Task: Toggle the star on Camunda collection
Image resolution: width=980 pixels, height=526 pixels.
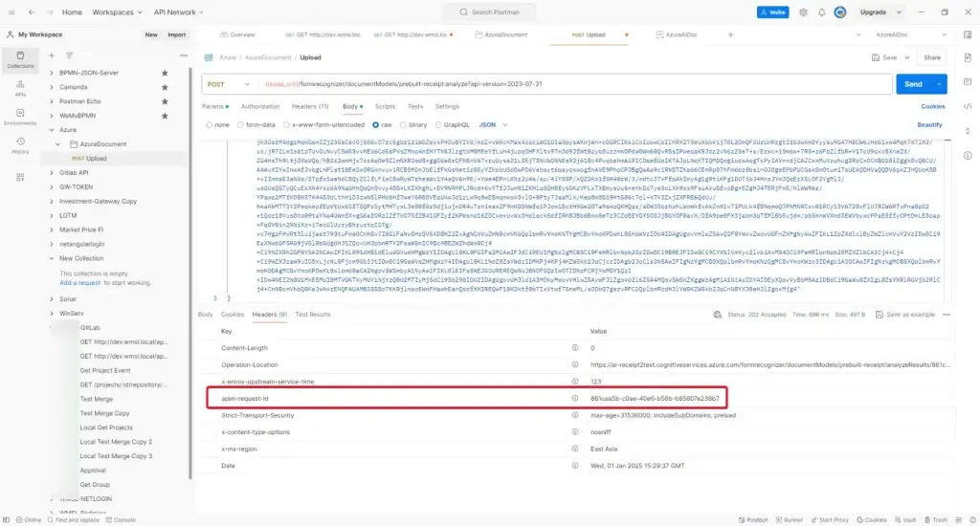Action: click(x=165, y=87)
